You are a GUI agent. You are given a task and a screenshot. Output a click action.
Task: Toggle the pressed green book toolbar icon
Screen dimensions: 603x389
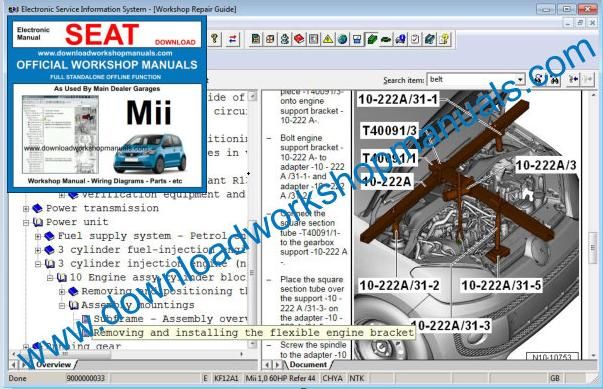[x=371, y=39]
